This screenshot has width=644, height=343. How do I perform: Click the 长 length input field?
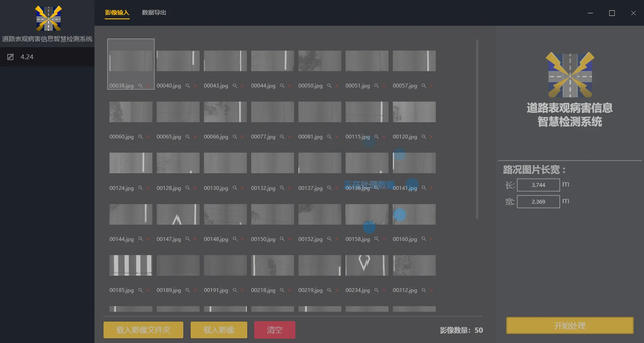(538, 185)
